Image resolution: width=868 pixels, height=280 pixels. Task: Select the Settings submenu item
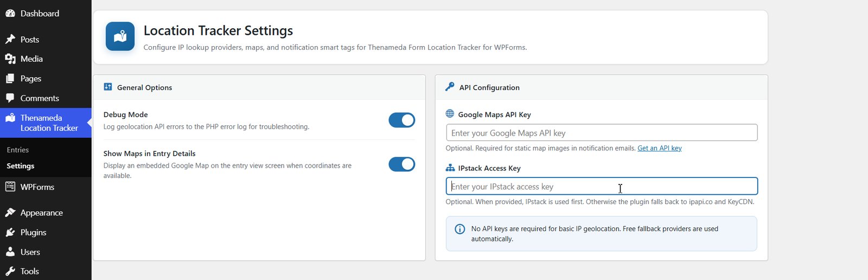(21, 166)
